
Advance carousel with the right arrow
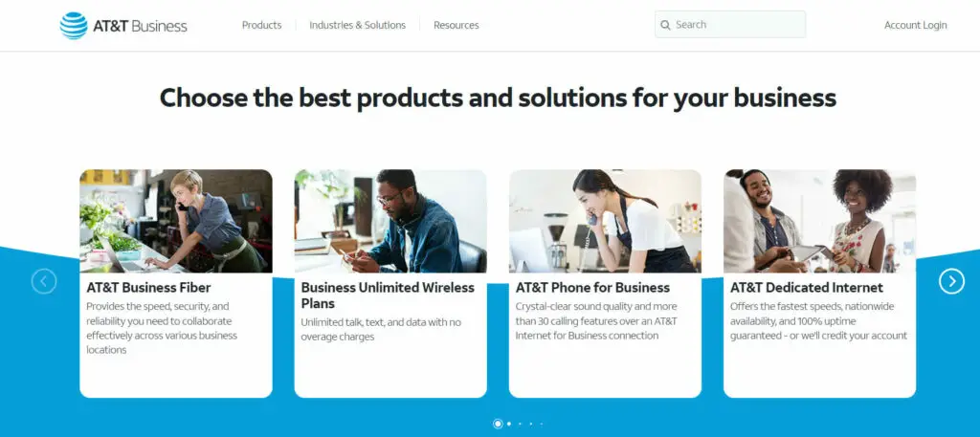951,281
